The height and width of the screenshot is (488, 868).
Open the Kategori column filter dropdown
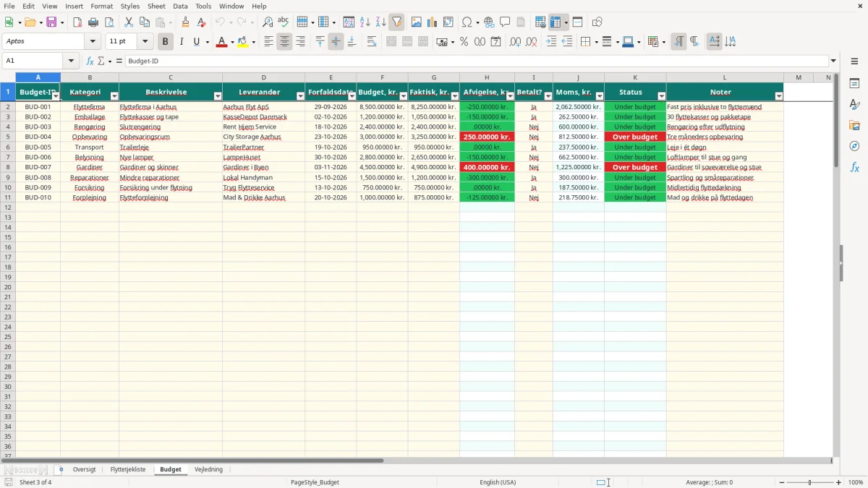point(114,96)
